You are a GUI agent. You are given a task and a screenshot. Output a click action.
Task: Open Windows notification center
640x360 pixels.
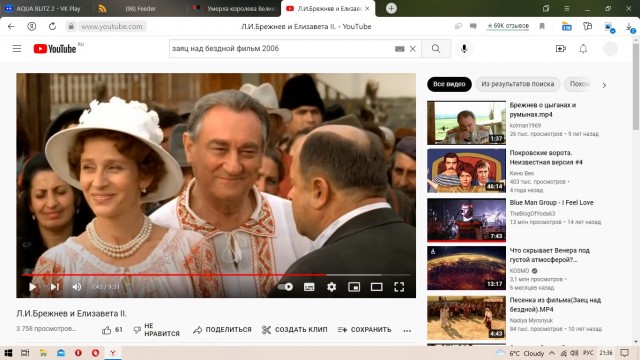pyautogui.click(x=625, y=353)
